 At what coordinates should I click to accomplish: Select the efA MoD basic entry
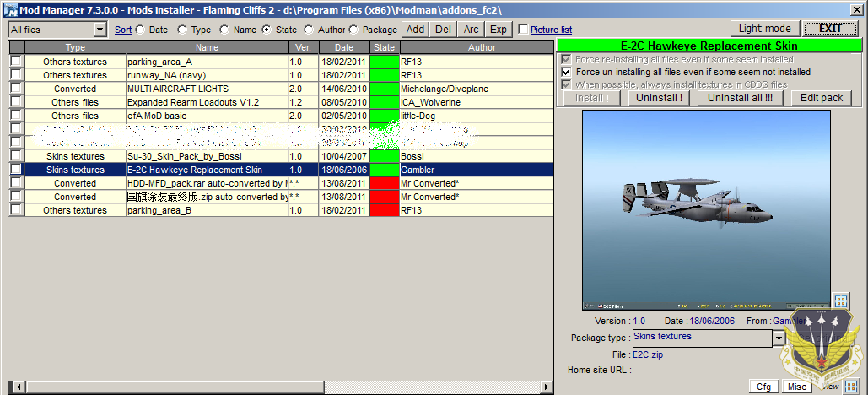pyautogui.click(x=207, y=116)
